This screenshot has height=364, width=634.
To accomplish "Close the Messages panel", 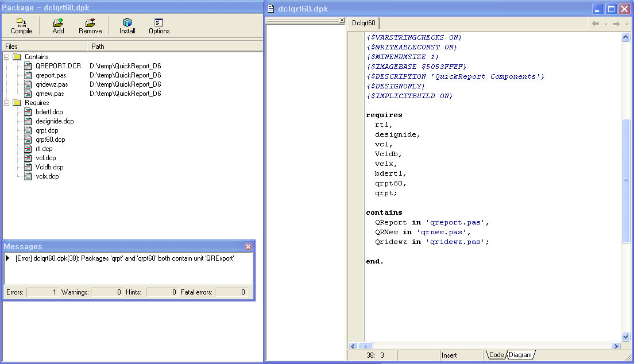I will click(x=248, y=246).
